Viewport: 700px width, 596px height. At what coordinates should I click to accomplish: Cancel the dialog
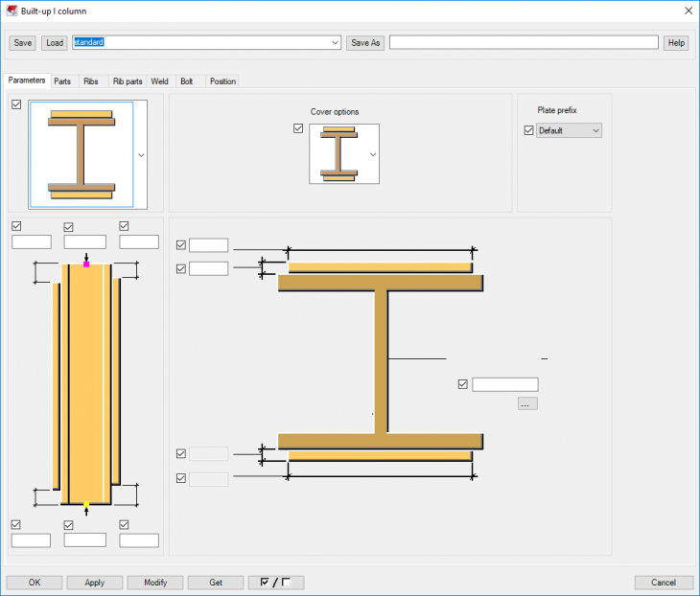click(x=663, y=583)
